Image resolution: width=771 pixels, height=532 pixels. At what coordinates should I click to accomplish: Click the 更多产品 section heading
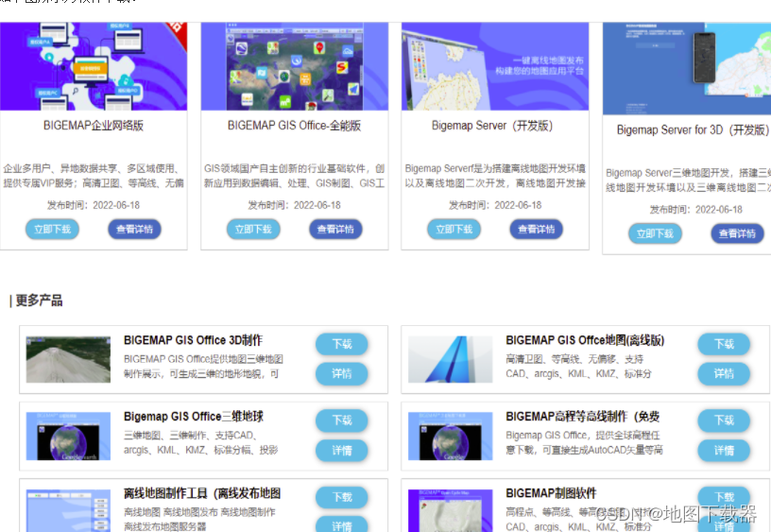click(x=39, y=300)
